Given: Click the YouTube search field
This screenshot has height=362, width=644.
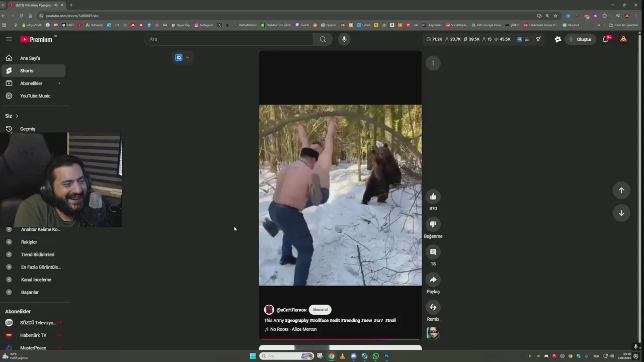Looking at the screenshot, I should tap(229, 39).
